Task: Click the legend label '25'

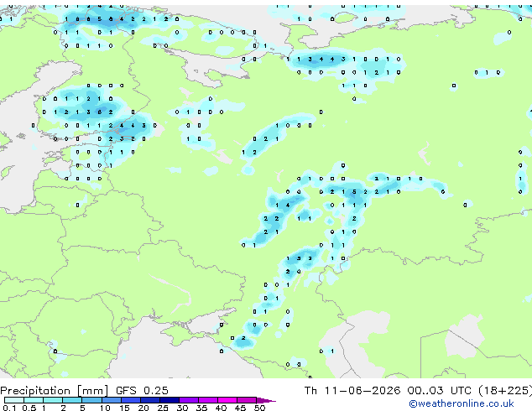Action: click(x=163, y=408)
